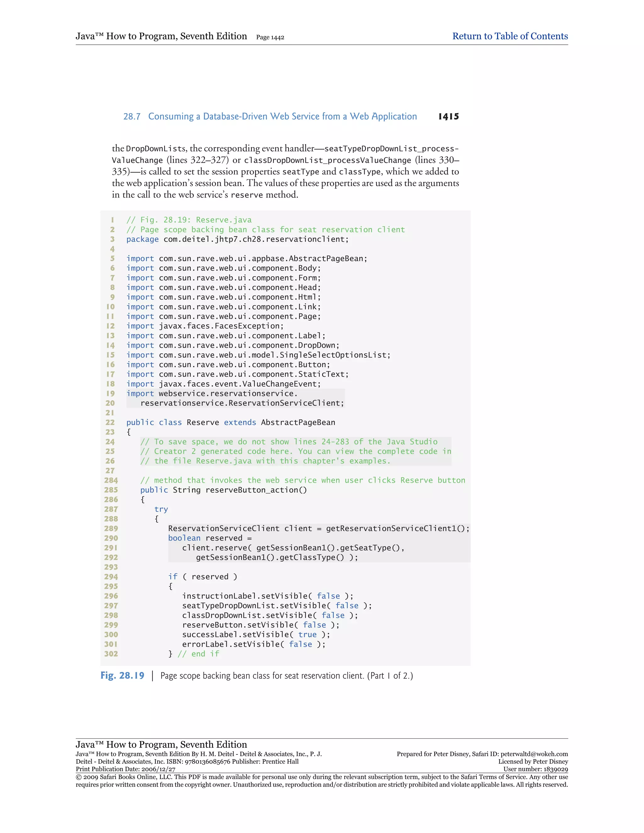Click the Page 1442 header text
This screenshot has width=644, height=833.
coord(270,37)
